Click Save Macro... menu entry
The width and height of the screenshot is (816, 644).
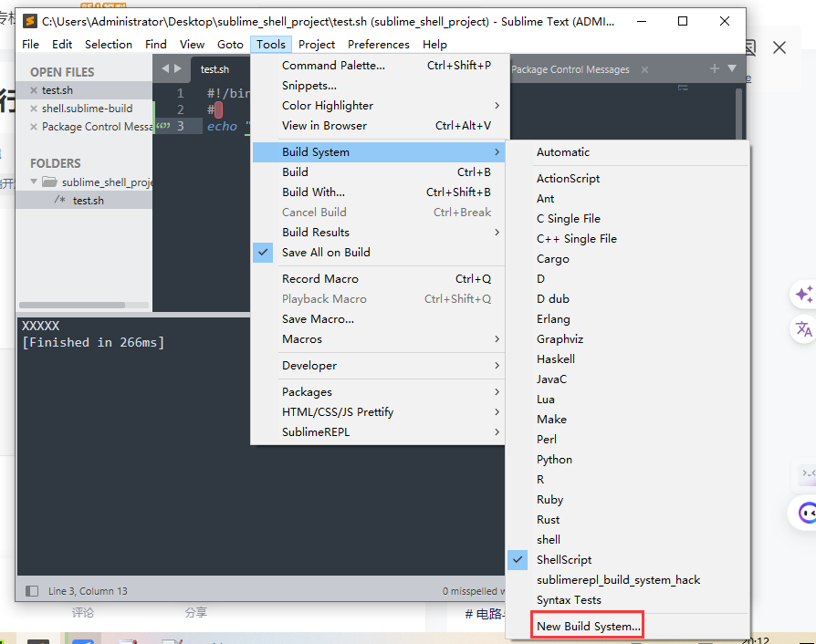coord(379,319)
